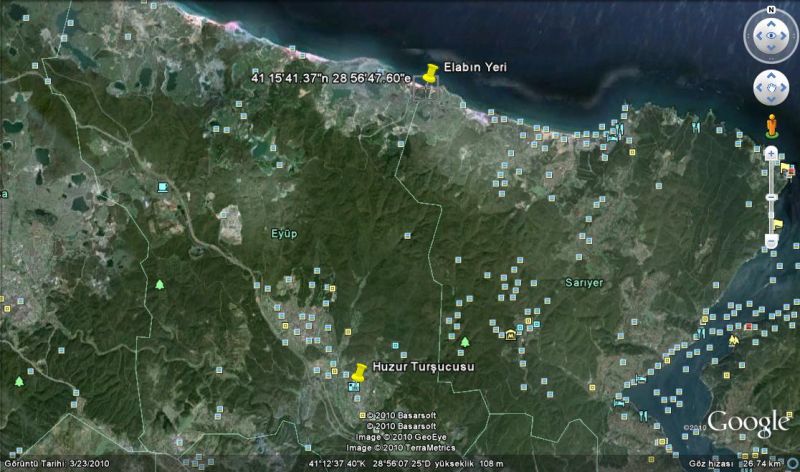Viewport: 800px width, 472px height.
Task: Click the Huzur Turşucusu placemark label
Action: (422, 367)
